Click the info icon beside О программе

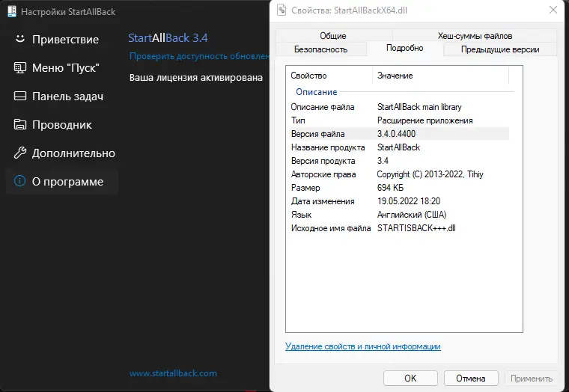(x=20, y=181)
